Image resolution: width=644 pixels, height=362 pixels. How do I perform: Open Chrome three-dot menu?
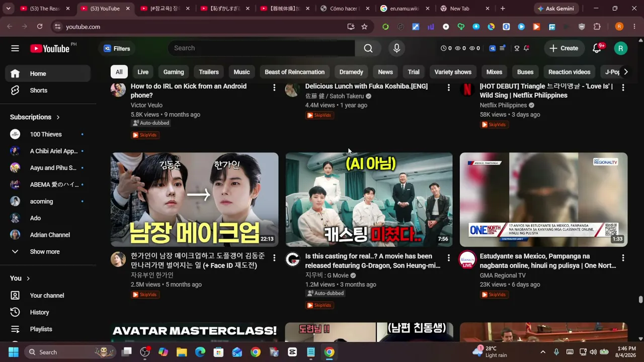point(634,27)
